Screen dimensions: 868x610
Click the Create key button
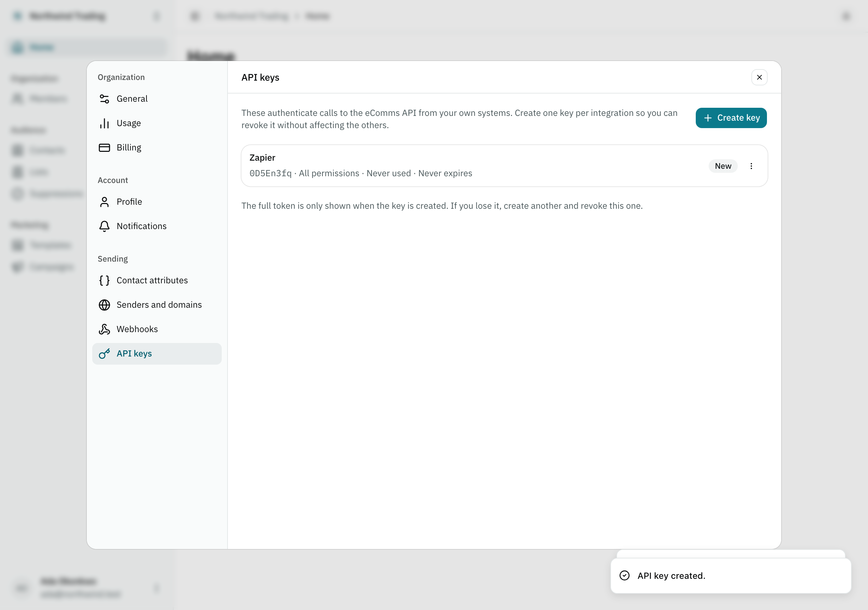[731, 118]
